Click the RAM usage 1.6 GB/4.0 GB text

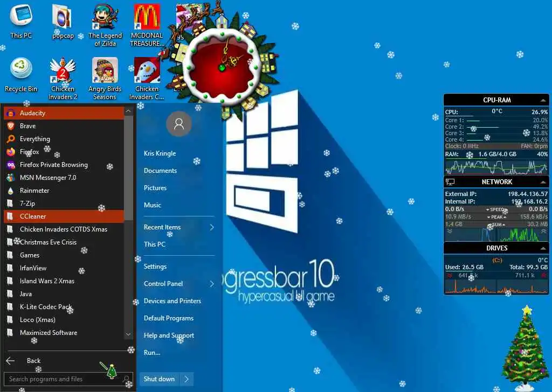pos(497,155)
